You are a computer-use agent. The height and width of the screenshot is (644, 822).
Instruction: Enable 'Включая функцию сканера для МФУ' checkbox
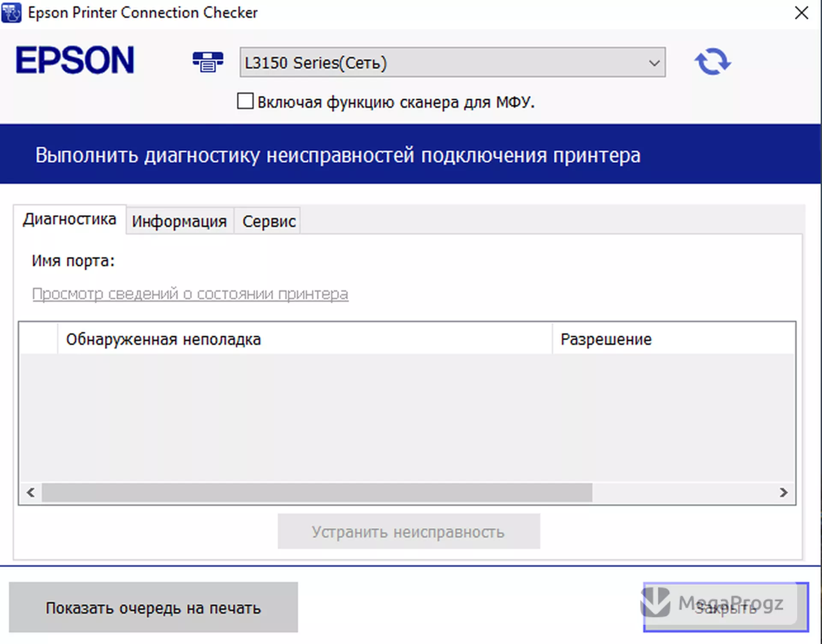245,101
